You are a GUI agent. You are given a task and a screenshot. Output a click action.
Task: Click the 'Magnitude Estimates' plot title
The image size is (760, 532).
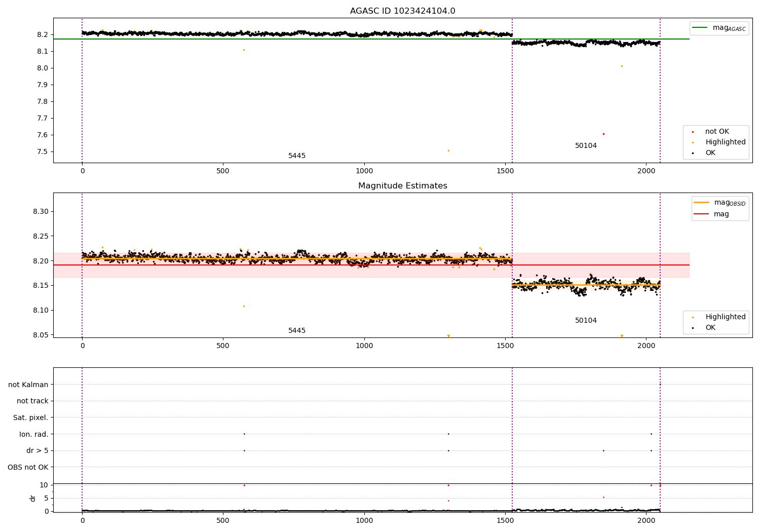[402, 186]
